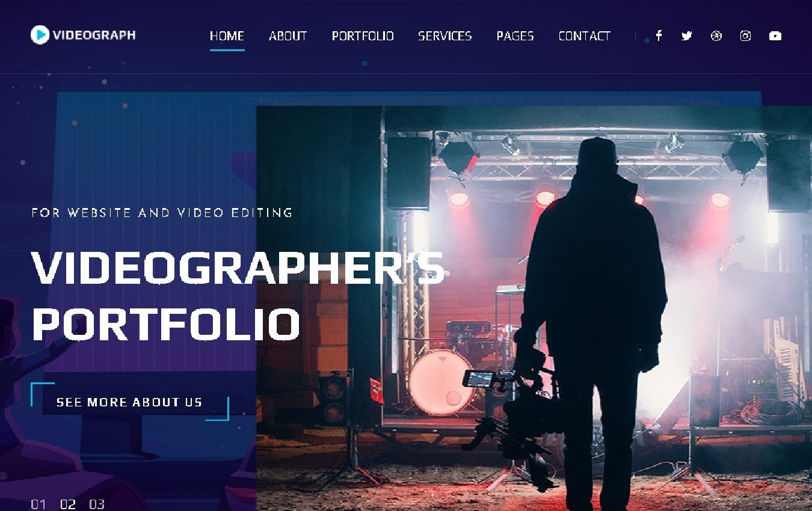Open the YouTube channel icon

coord(775,36)
